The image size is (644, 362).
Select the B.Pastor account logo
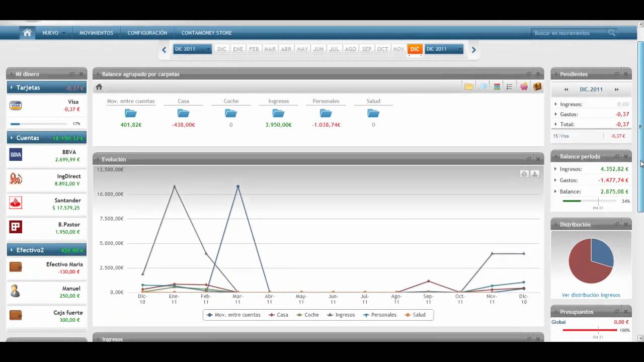[x=16, y=227]
